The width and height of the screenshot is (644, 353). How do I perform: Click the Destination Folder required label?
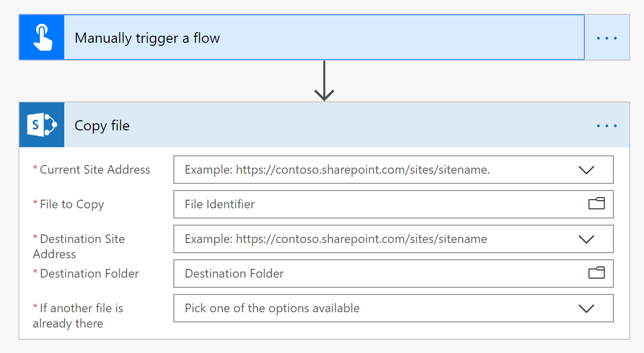point(86,274)
